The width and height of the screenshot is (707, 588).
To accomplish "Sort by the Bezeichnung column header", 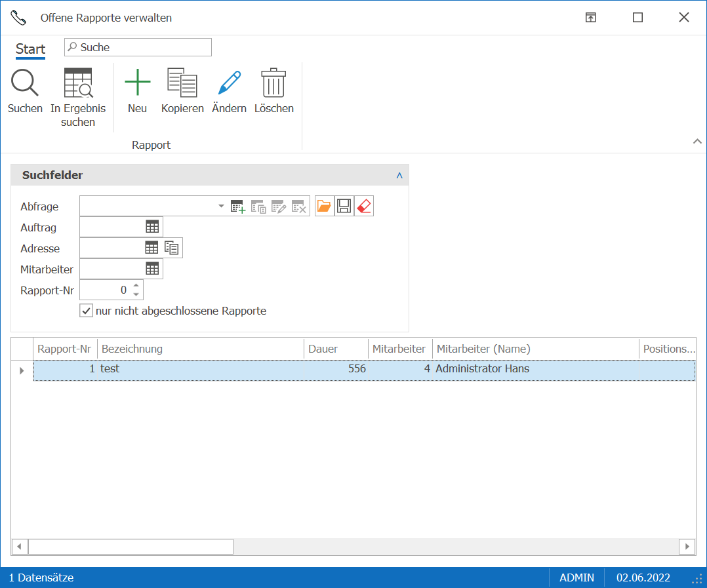I will pyautogui.click(x=201, y=349).
